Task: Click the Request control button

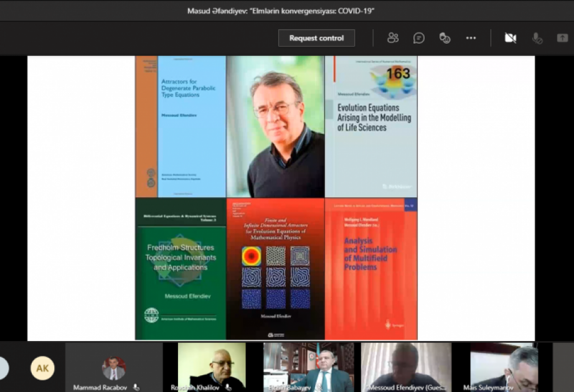Action: click(x=317, y=38)
